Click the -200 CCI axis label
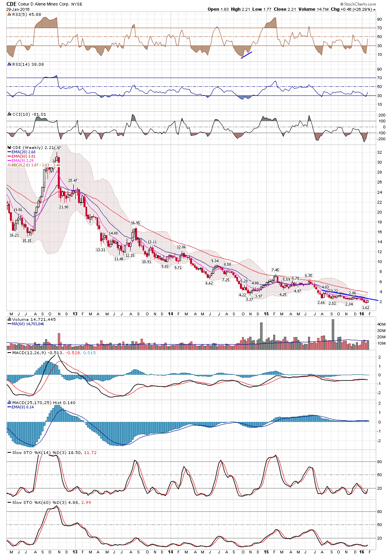The height and width of the screenshot is (555, 392). pyautogui.click(x=381, y=139)
